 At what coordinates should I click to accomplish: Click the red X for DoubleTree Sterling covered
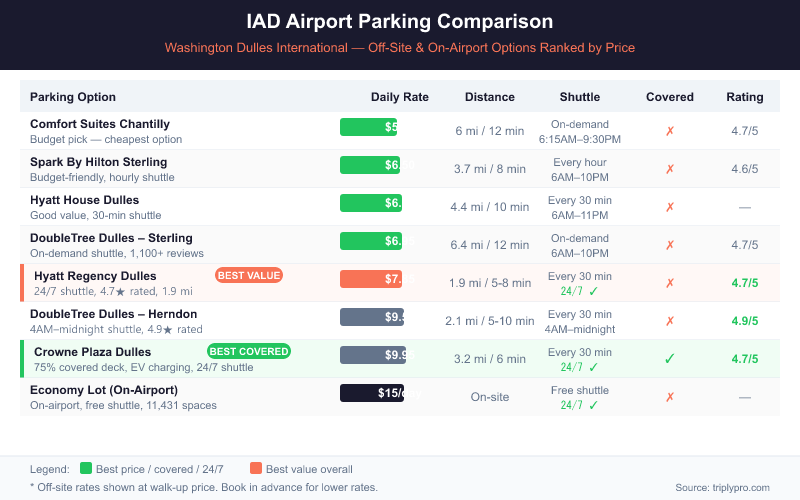(670, 245)
